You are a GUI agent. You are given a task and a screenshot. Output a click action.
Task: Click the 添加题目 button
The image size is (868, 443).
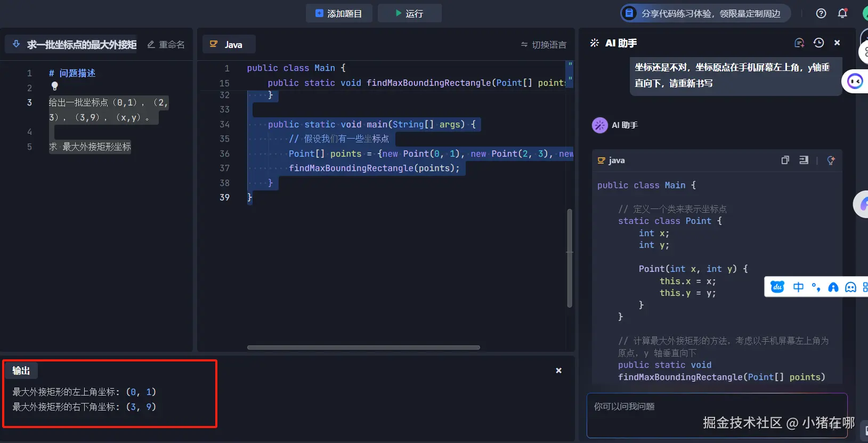(339, 13)
